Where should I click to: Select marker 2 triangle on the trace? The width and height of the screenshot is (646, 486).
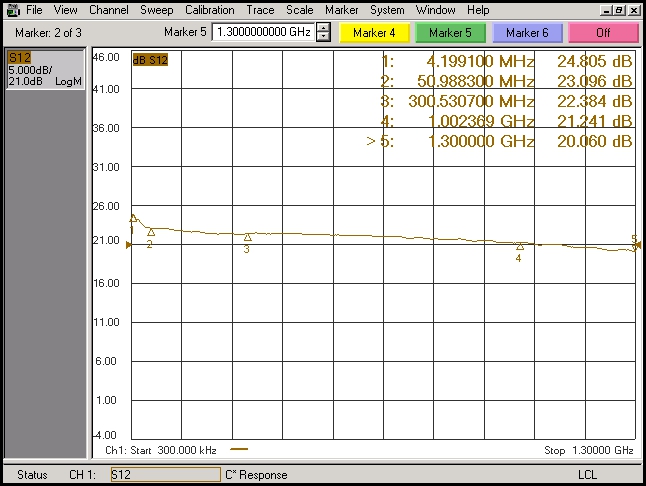click(151, 233)
